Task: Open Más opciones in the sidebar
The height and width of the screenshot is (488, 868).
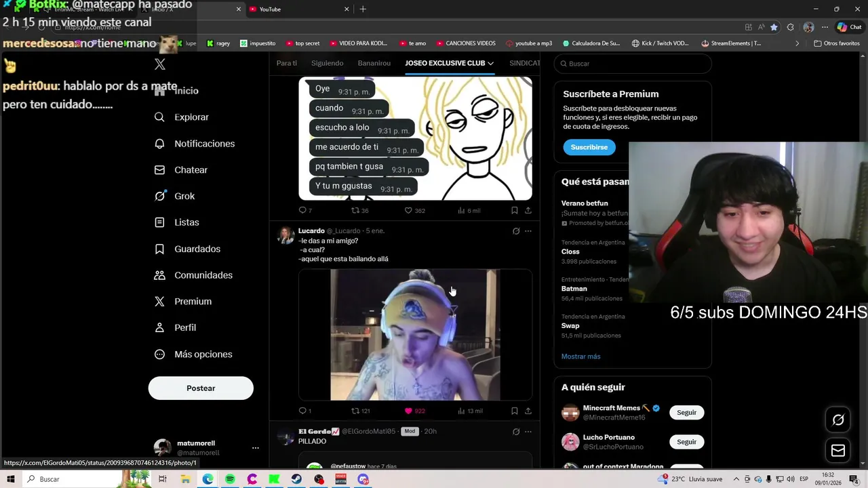Action: coord(193,354)
